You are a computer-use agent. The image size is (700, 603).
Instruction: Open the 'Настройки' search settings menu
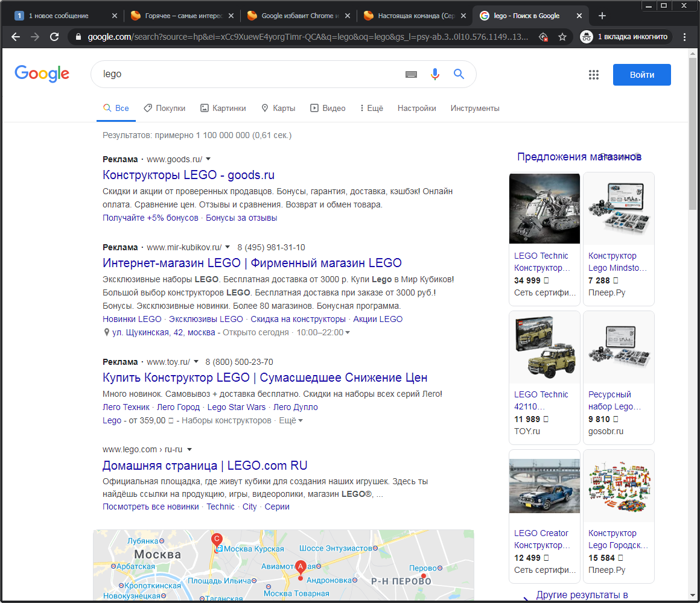click(417, 109)
